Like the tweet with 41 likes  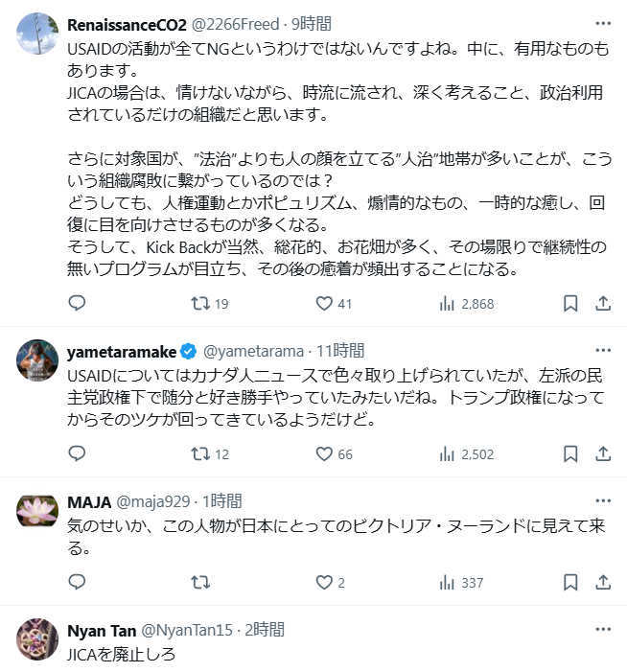[x=324, y=304]
